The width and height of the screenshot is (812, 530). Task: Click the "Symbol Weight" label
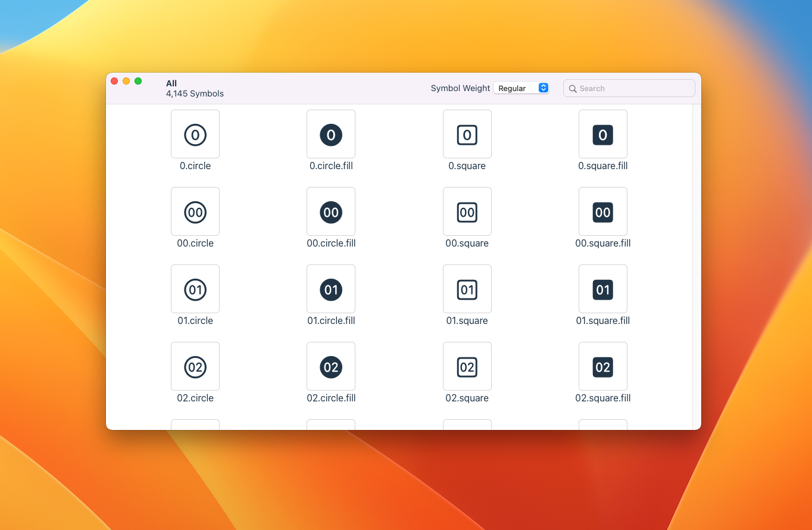[461, 88]
